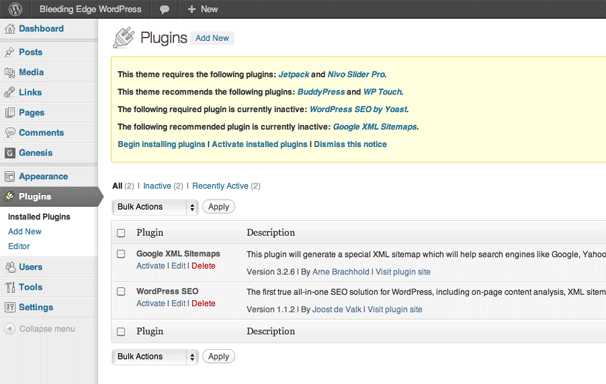Open the comments bubble in admin bar

pos(164,9)
